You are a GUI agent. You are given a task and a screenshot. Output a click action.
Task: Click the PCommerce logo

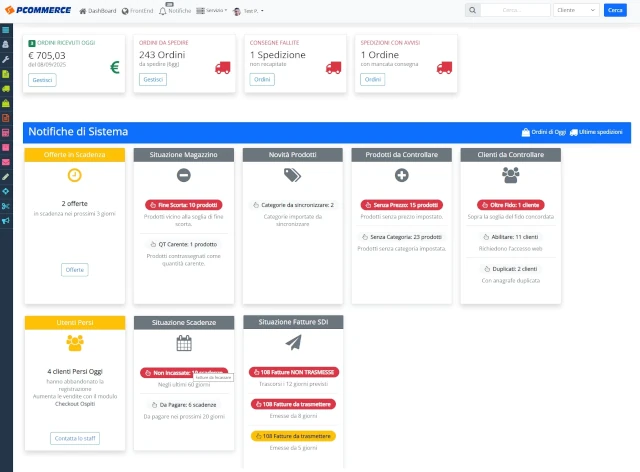pyautogui.click(x=38, y=10)
